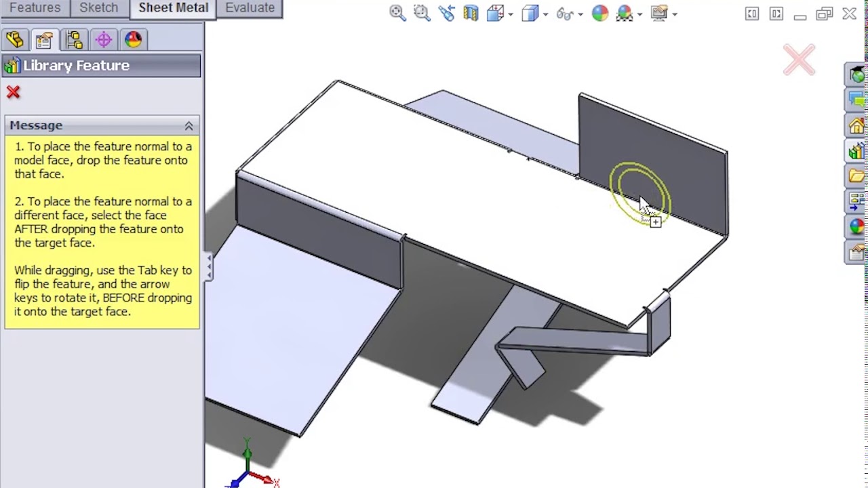Cancel Library Feature with red X
The width and height of the screenshot is (868, 488).
[x=13, y=92]
